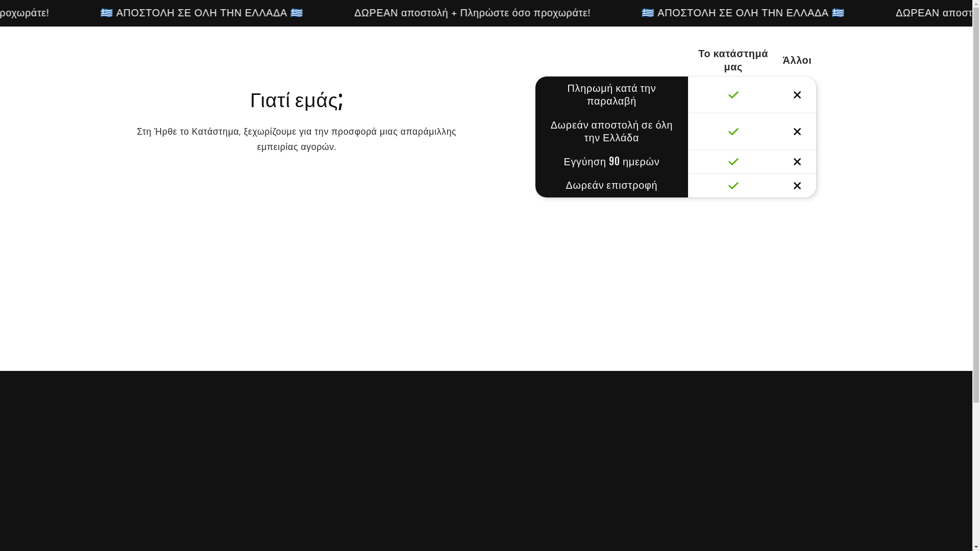Select the Πληρωμή κατά την παραλαβή label
The image size is (980, 551).
(x=611, y=95)
